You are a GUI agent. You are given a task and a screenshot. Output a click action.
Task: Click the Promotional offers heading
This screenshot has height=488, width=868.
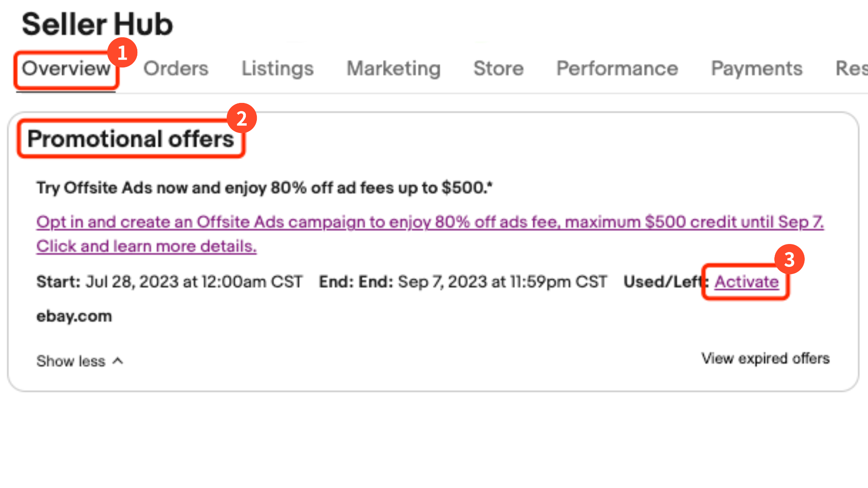pos(131,139)
